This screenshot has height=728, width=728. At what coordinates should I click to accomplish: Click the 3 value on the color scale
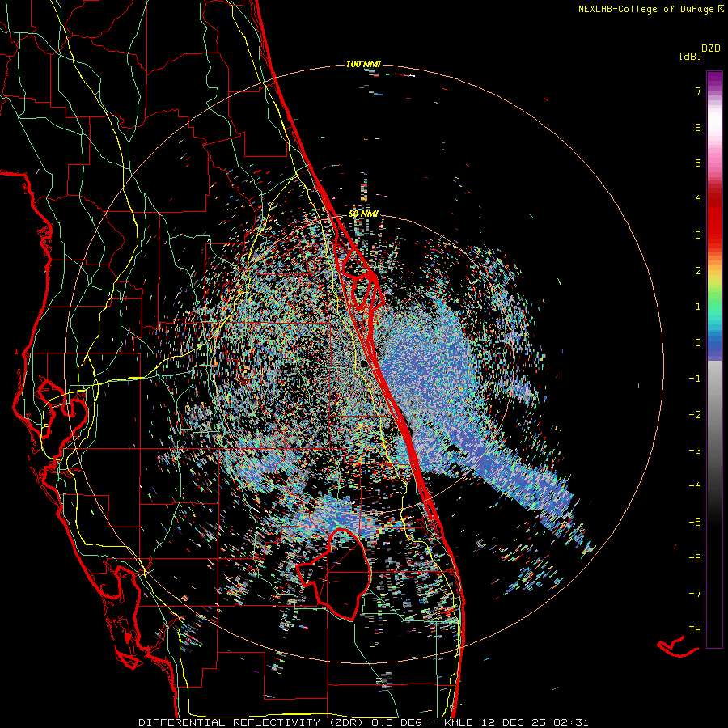(698, 235)
